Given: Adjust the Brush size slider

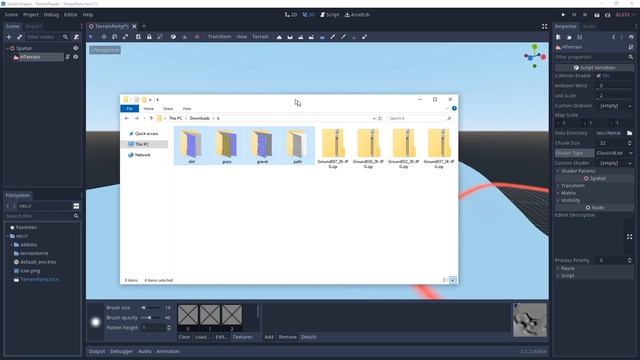Looking at the screenshot, I should (x=150, y=308).
